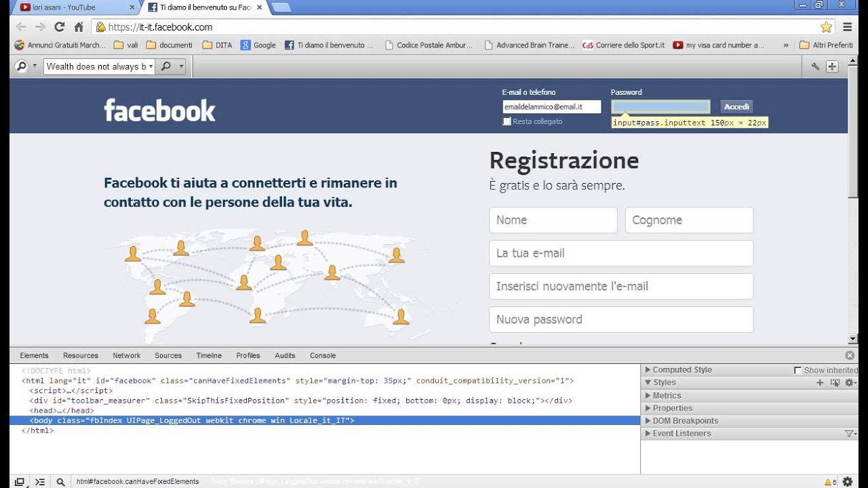This screenshot has width=868, height=488.
Task: Open the YouTube bookmark 'my visa card number'
Action: (x=719, y=45)
